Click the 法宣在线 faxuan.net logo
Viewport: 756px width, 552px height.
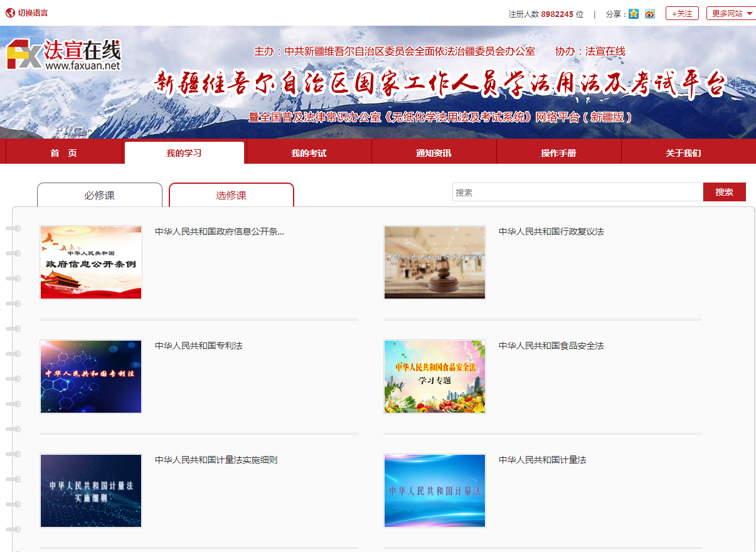[63, 55]
